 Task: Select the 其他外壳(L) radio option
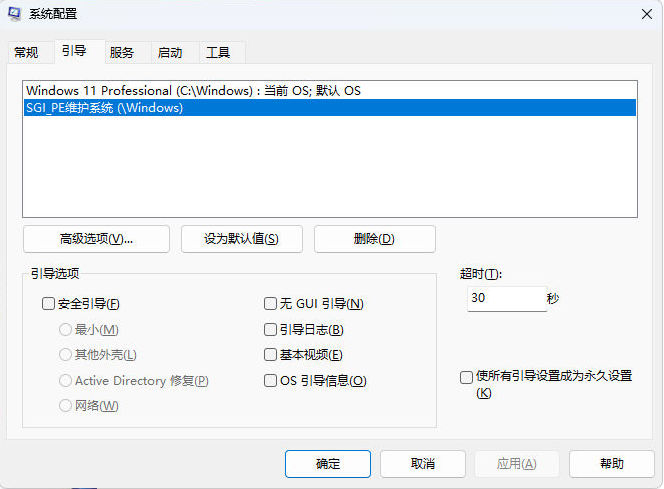coord(65,354)
